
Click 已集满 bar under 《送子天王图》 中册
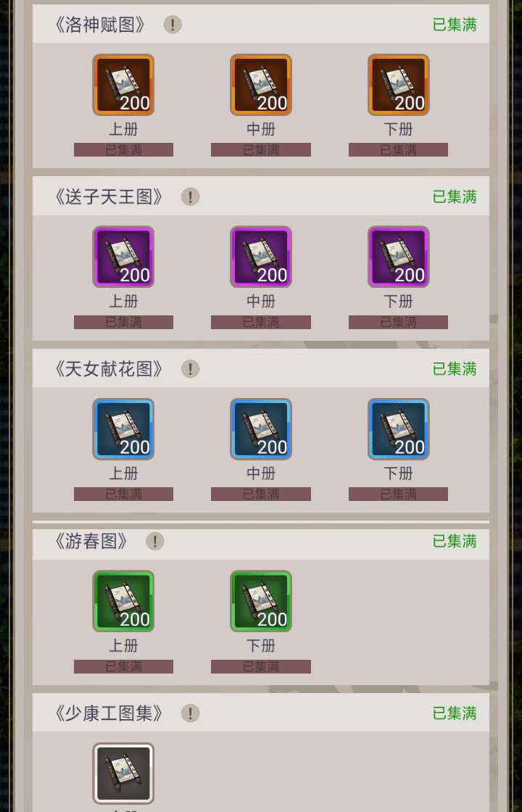click(261, 322)
